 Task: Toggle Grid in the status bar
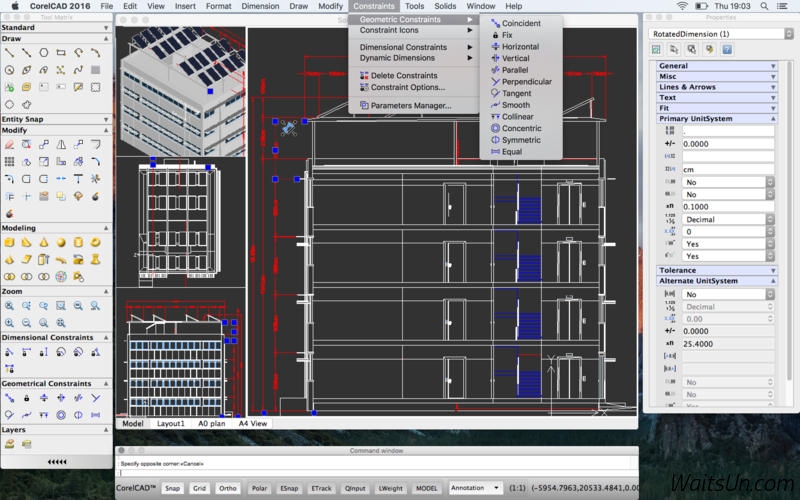coord(199,488)
